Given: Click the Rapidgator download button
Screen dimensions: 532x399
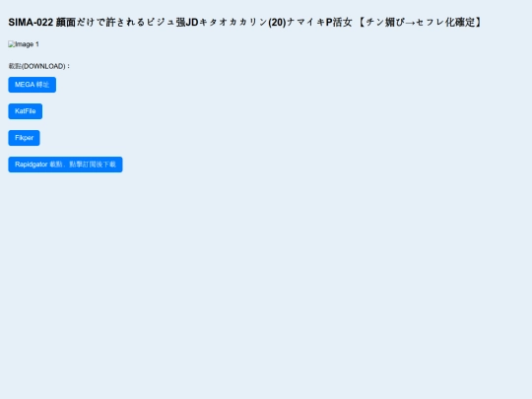Looking at the screenshot, I should [x=65, y=165].
